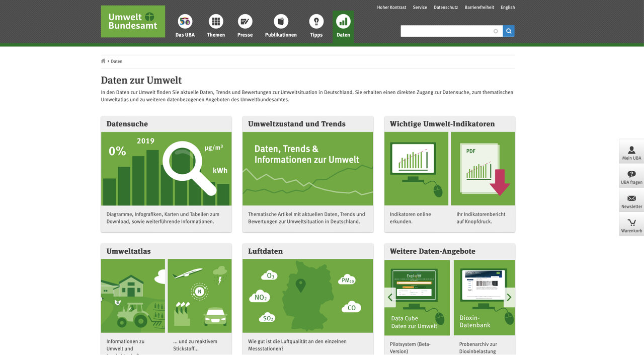Open Wichtige Umwelt-Indikatoren heading

point(442,124)
